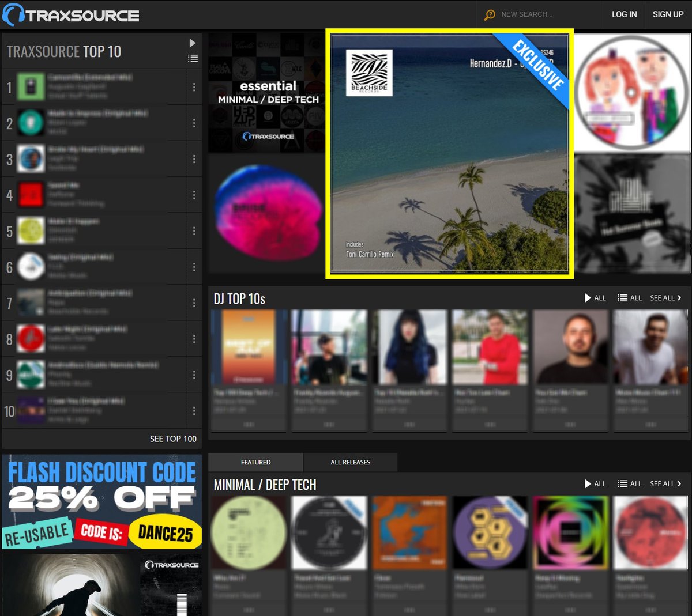Click the Flash Discount Code DANCE25 banner
The height and width of the screenshot is (616, 692).
click(102, 502)
